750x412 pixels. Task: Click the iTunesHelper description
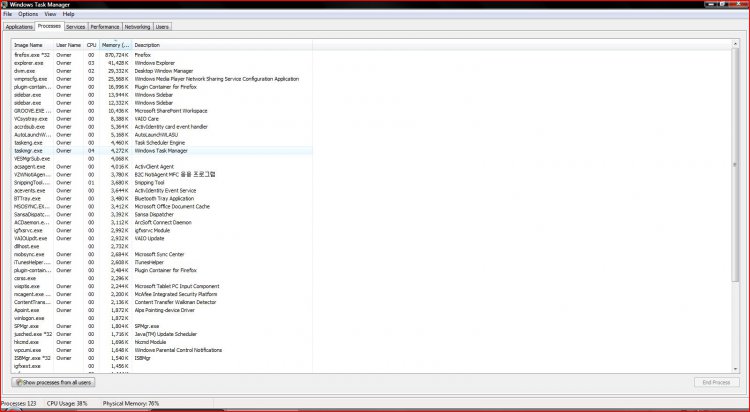click(149, 262)
